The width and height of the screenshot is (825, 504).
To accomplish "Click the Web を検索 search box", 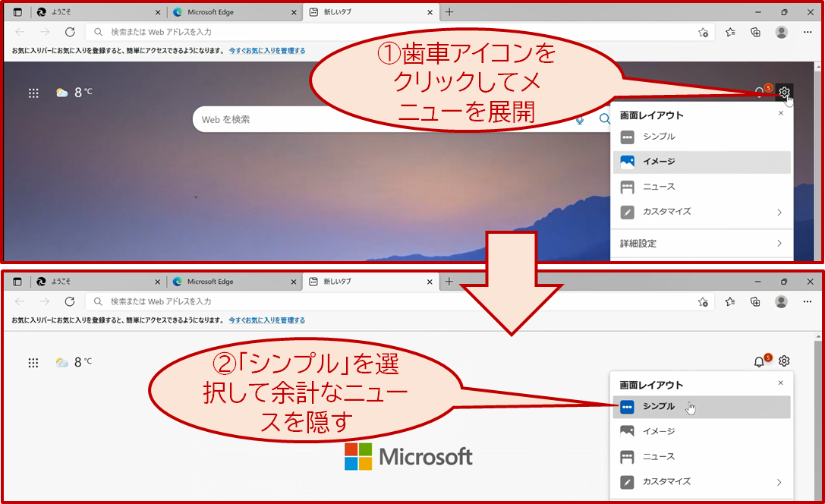I will pyautogui.click(x=384, y=119).
